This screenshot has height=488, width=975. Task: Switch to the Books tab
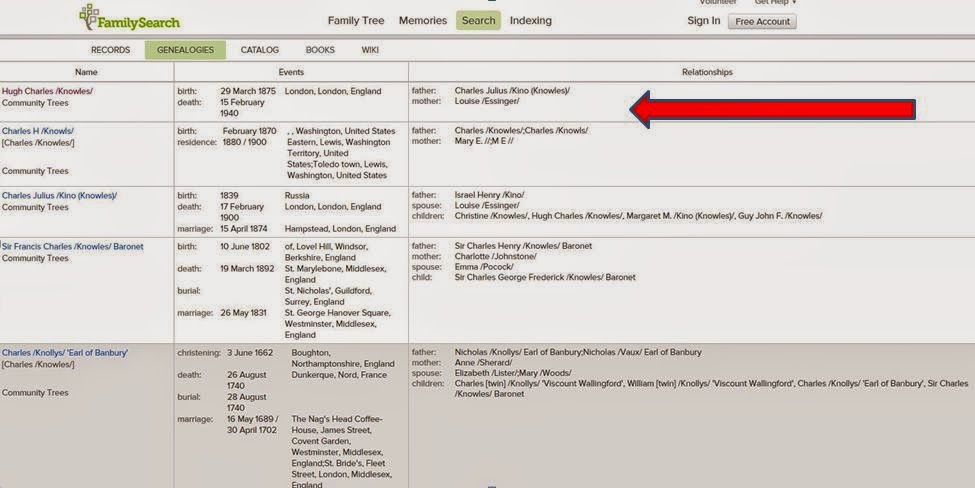click(320, 50)
